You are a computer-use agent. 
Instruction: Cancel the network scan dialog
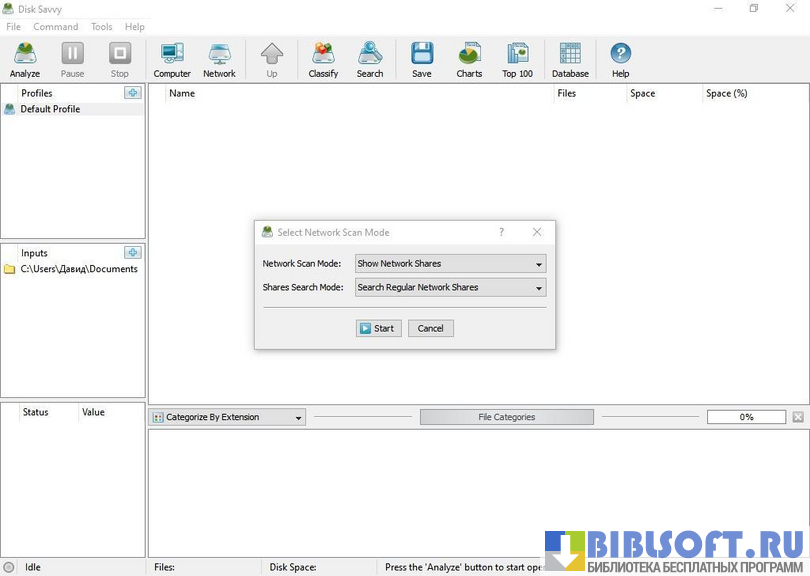pyautogui.click(x=431, y=328)
